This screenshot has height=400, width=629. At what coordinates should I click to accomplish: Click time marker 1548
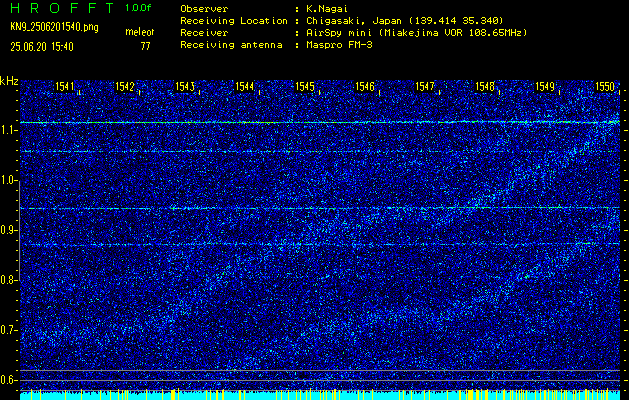click(485, 86)
